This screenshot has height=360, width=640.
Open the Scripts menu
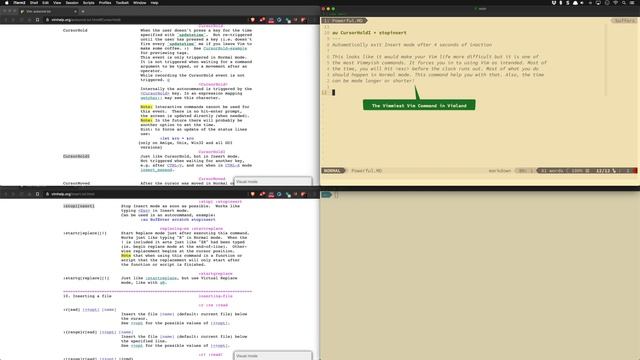click(89, 2)
